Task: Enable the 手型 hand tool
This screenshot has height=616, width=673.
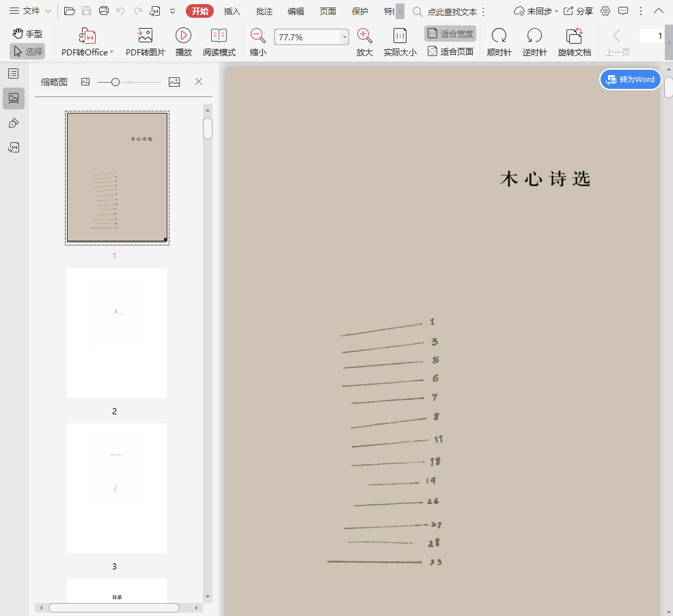Action: coord(27,34)
